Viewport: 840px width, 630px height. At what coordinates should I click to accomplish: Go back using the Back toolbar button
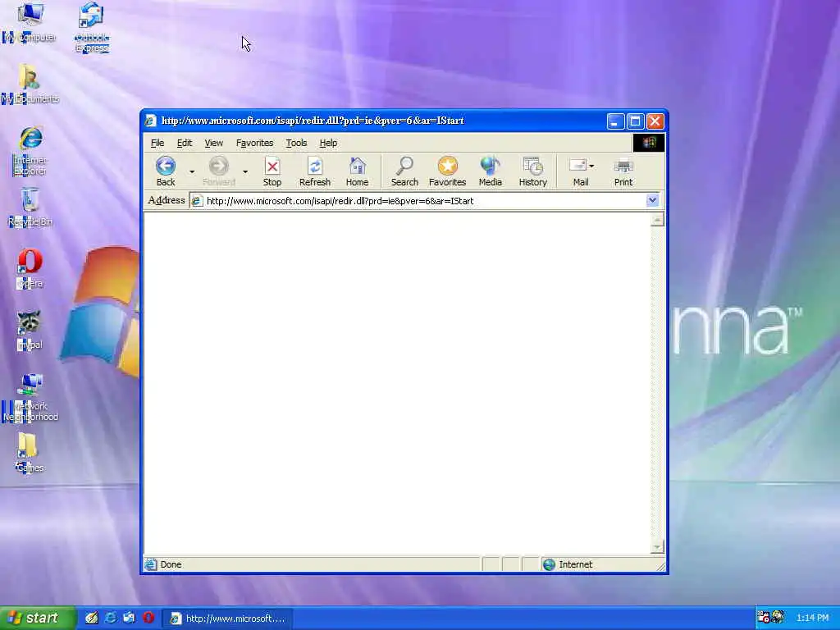[166, 171]
